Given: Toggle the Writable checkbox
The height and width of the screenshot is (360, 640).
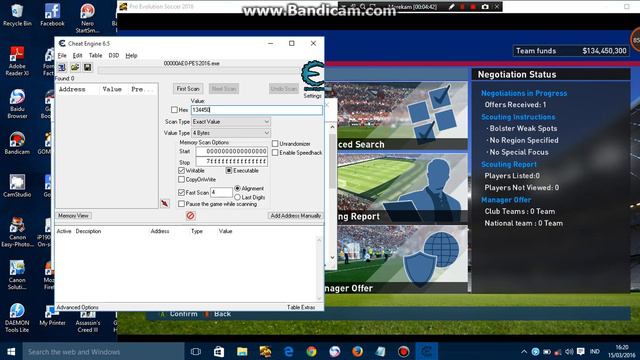Looking at the screenshot, I should 182,171.
